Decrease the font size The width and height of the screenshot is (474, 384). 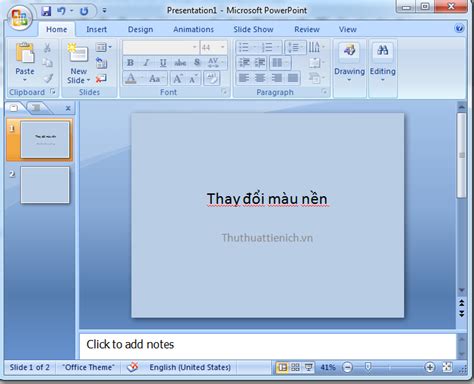(x=193, y=79)
